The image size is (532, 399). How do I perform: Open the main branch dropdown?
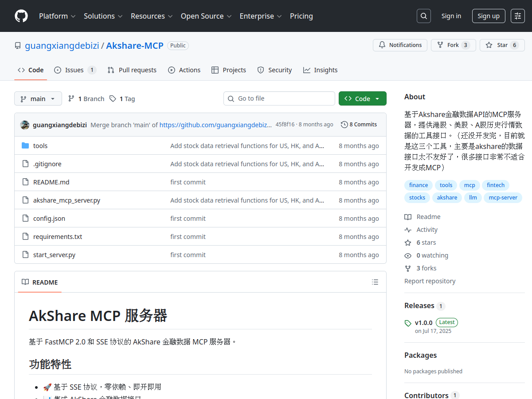click(38, 98)
